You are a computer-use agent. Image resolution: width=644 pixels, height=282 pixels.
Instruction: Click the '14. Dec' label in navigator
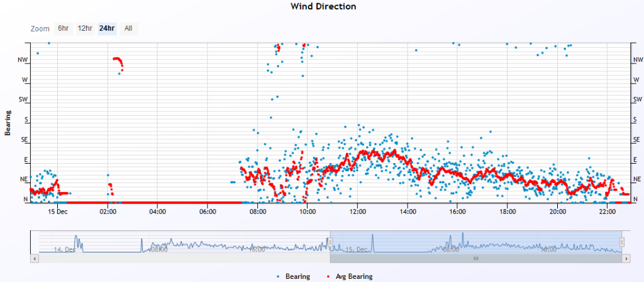pyautogui.click(x=65, y=249)
